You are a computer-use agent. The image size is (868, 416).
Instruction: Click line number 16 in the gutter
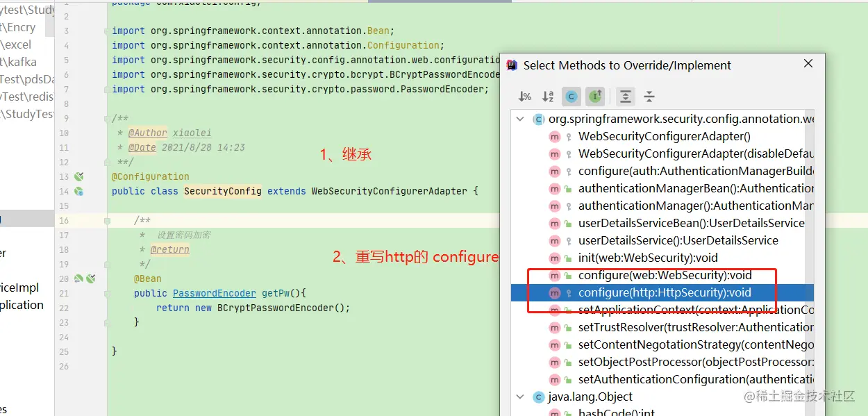[x=64, y=220]
